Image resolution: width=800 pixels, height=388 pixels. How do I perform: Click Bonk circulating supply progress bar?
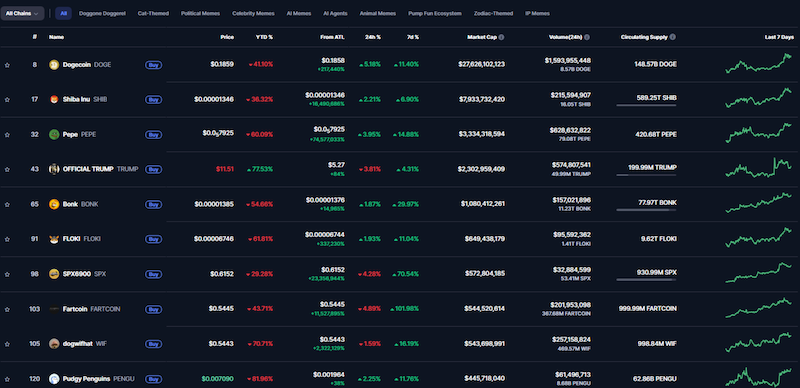coord(646,210)
